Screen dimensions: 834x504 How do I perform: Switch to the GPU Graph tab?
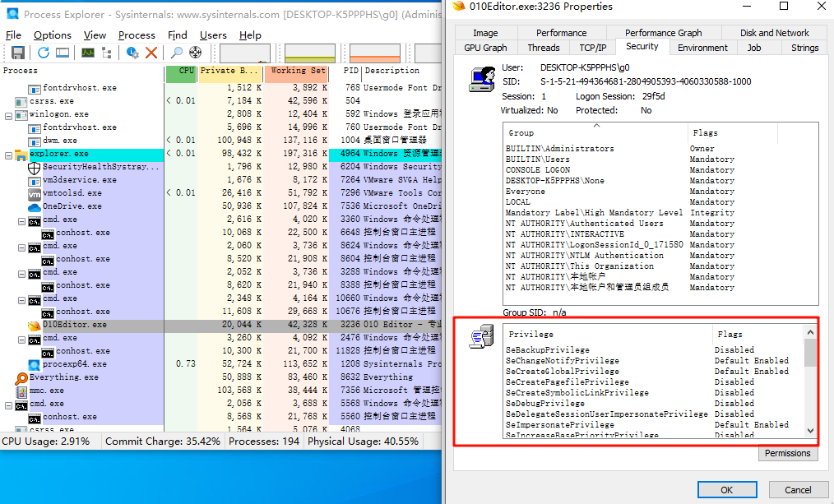(x=485, y=48)
